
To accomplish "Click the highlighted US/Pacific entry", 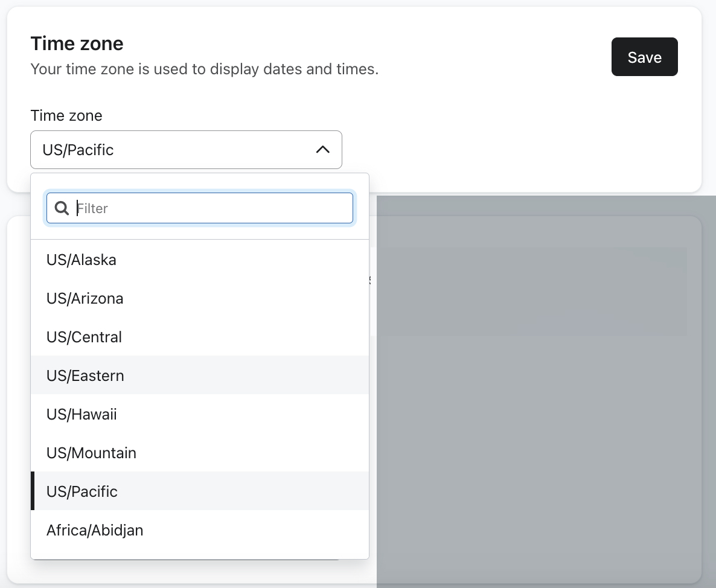I will [x=82, y=491].
